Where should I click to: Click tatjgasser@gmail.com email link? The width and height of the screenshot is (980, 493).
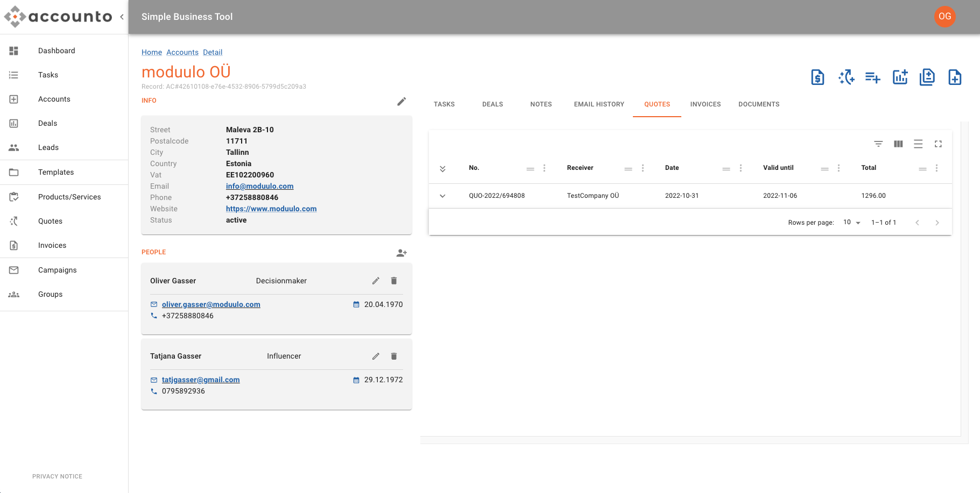(201, 380)
